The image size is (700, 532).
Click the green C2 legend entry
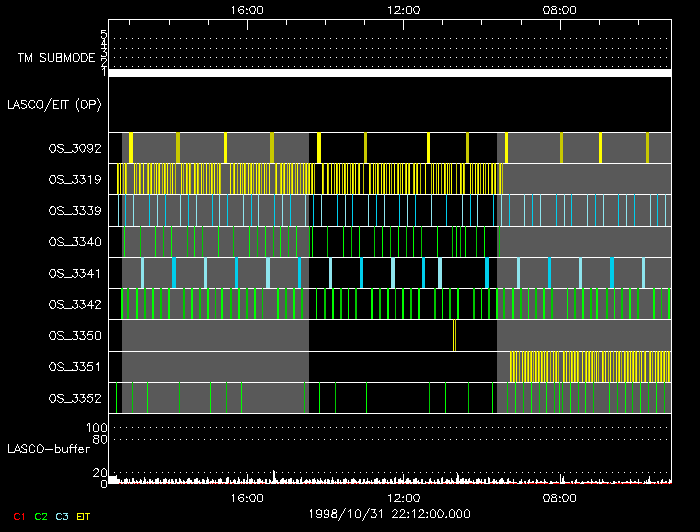click(x=41, y=516)
